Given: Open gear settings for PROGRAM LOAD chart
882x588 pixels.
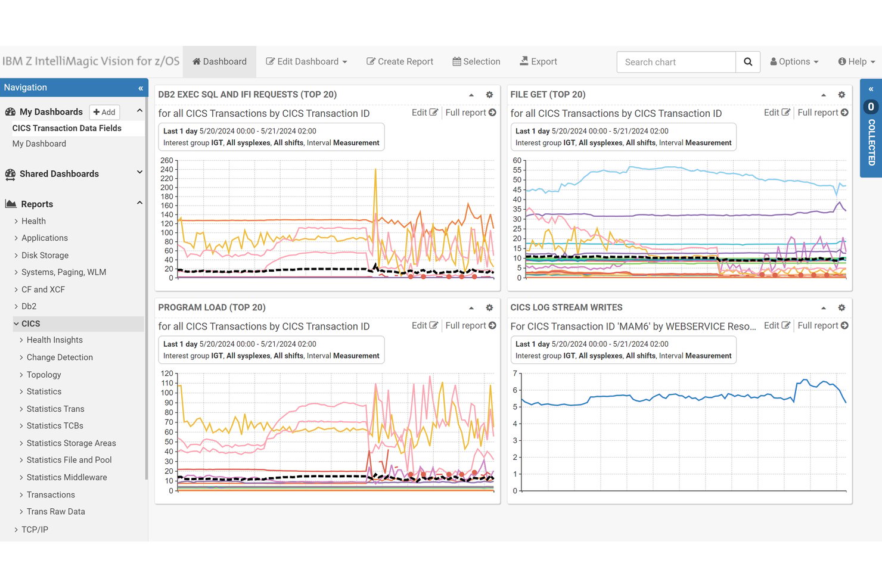Looking at the screenshot, I should (x=489, y=308).
